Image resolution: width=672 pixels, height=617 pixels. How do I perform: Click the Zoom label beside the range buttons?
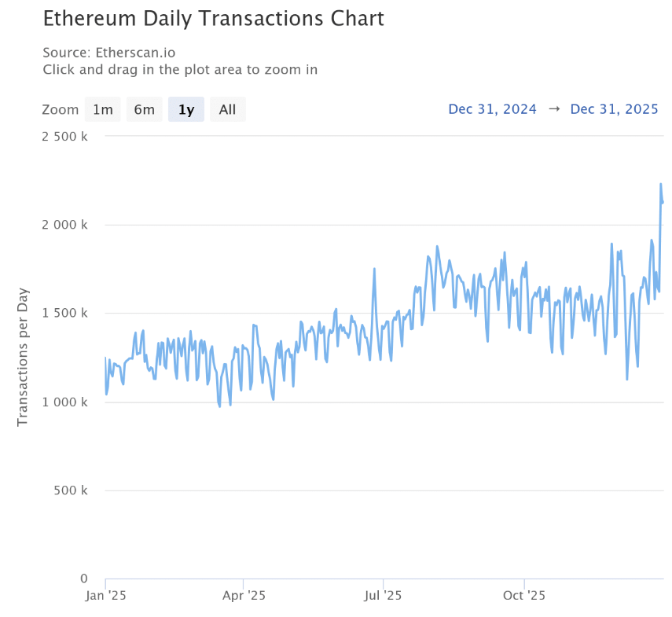(x=60, y=109)
